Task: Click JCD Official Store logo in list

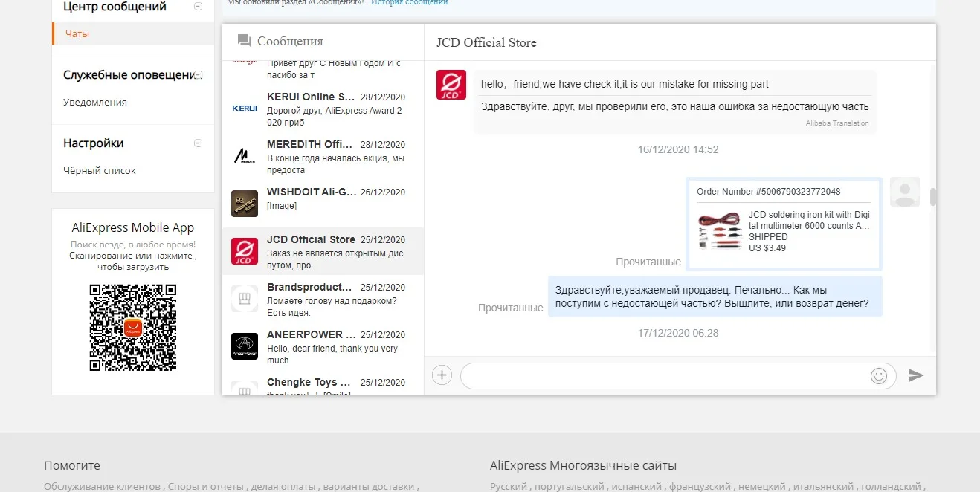Action: (x=245, y=251)
